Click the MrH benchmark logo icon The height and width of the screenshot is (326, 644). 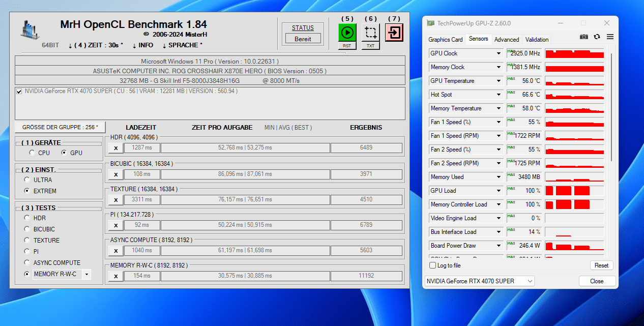point(31,29)
